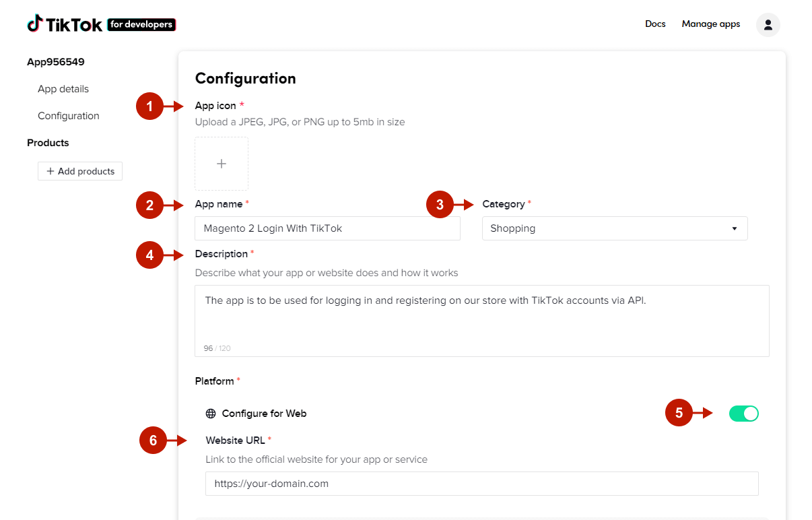812x520 pixels.
Task: Click the globe icon beside Configure for Web
Action: coord(211,414)
